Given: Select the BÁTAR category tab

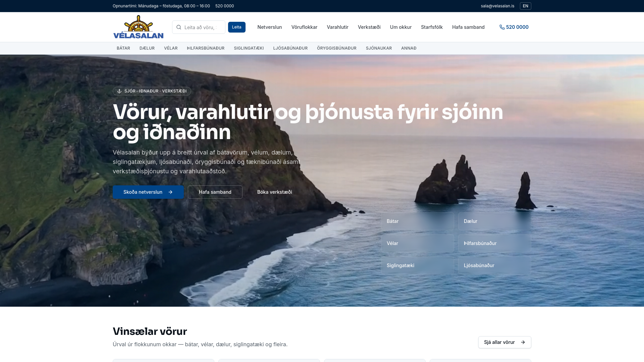Looking at the screenshot, I should (123, 48).
